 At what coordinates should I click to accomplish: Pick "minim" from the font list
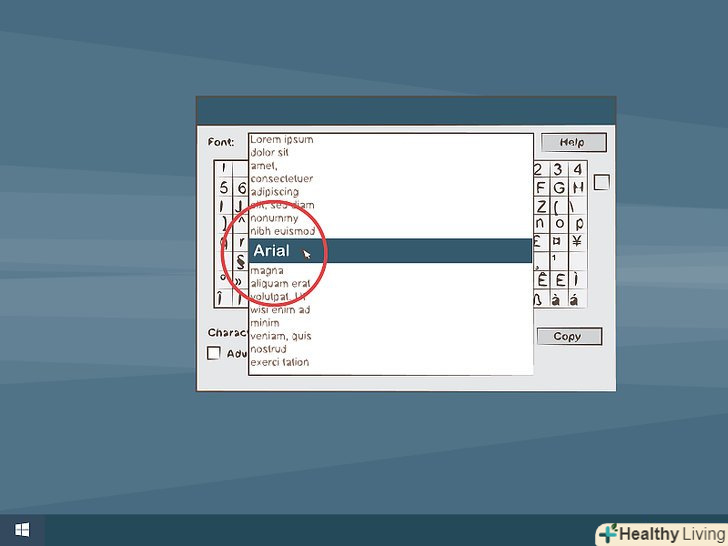[265, 323]
